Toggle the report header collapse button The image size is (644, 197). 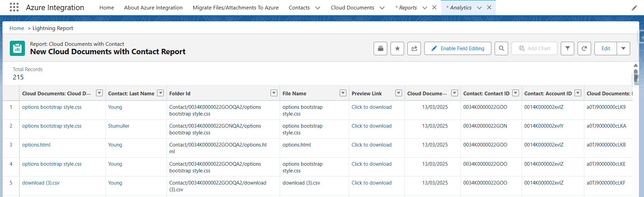click(380, 48)
